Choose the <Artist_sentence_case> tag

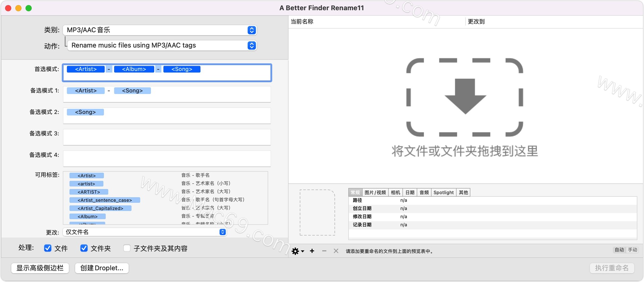click(x=105, y=200)
